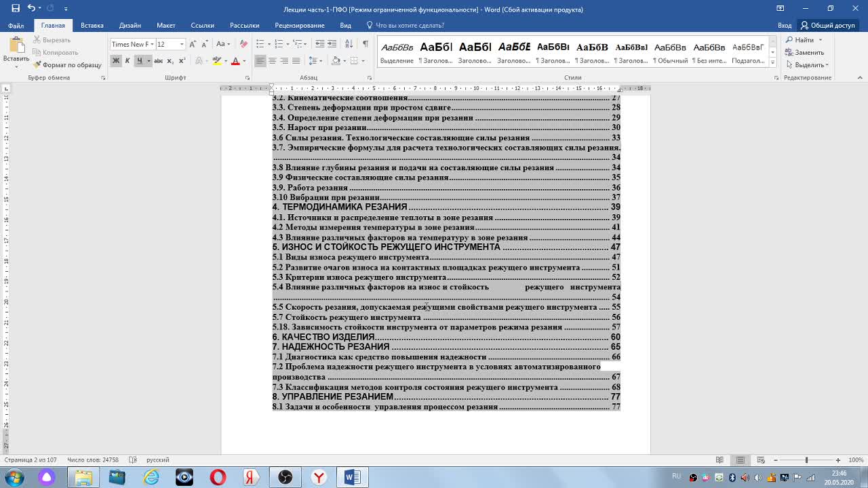
Task: Sort text A to Z icon
Action: point(349,44)
